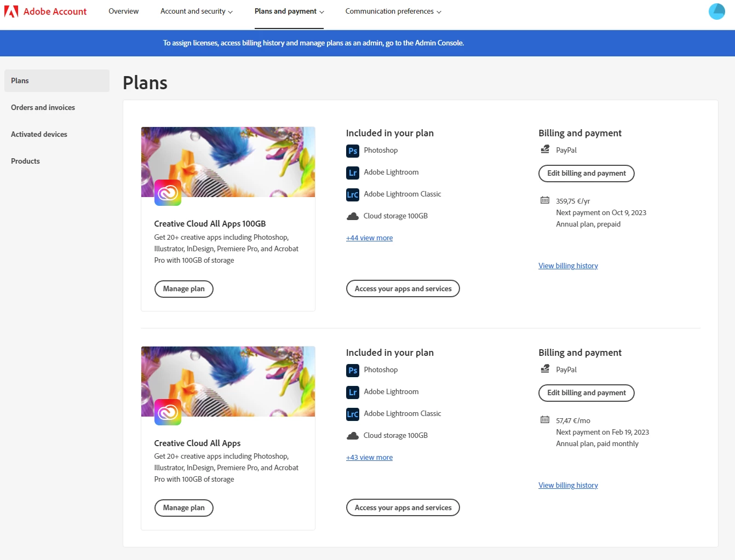
Task: Click Manage plan for Creative Cloud All Apps 100GB
Action: pyautogui.click(x=184, y=289)
